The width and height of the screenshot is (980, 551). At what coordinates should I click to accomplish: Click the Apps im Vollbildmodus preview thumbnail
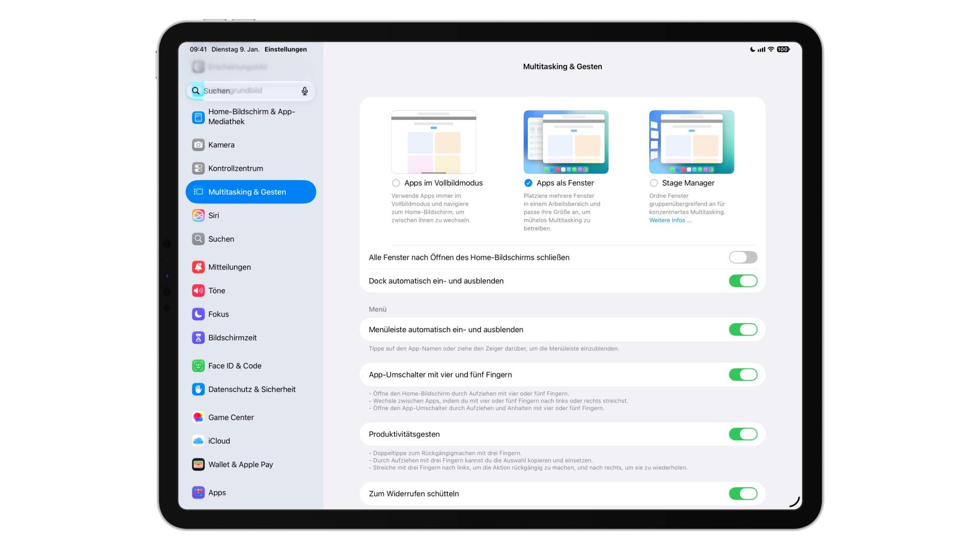tap(434, 142)
